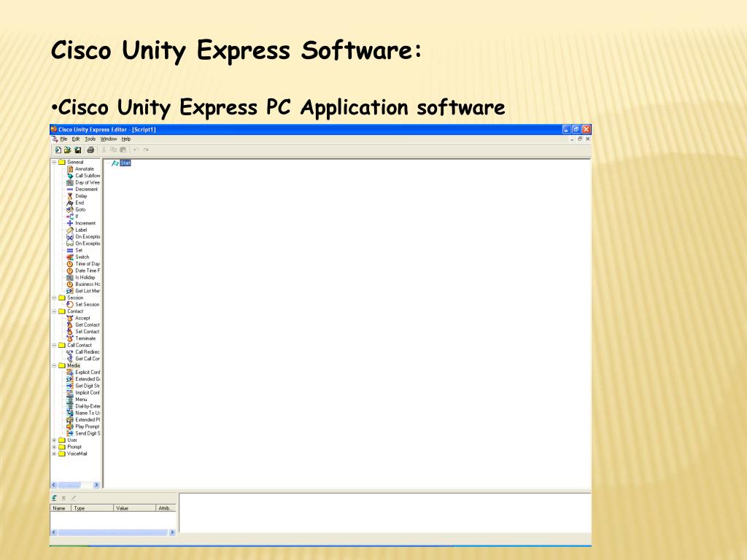Click palette horizontal scrollbar left arrow
Image resolution: width=747 pixels, height=560 pixels.
pyautogui.click(x=54, y=485)
